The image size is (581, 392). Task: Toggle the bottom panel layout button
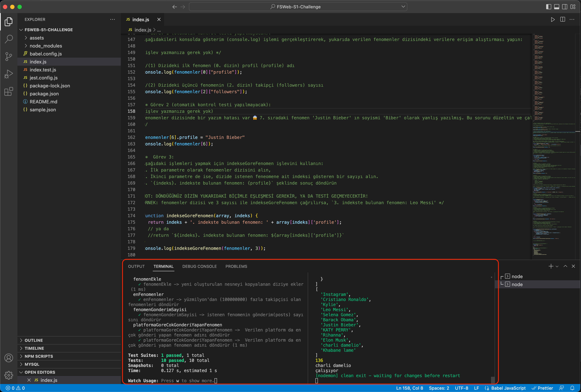[x=557, y=7]
